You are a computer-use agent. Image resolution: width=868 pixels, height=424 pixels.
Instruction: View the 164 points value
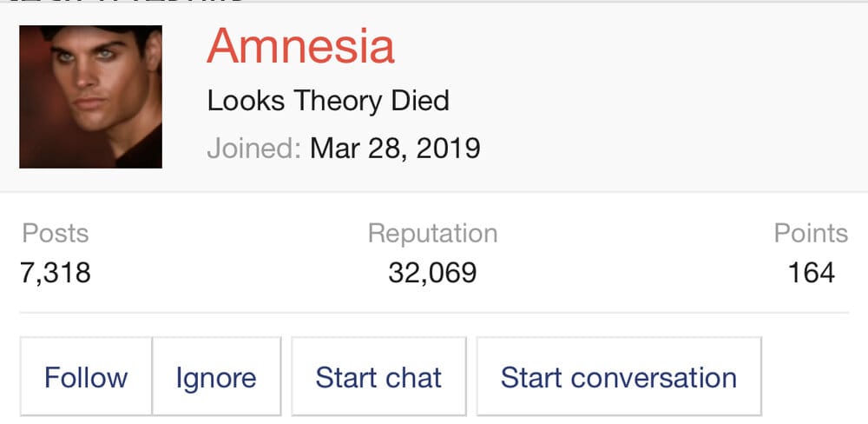tap(811, 273)
